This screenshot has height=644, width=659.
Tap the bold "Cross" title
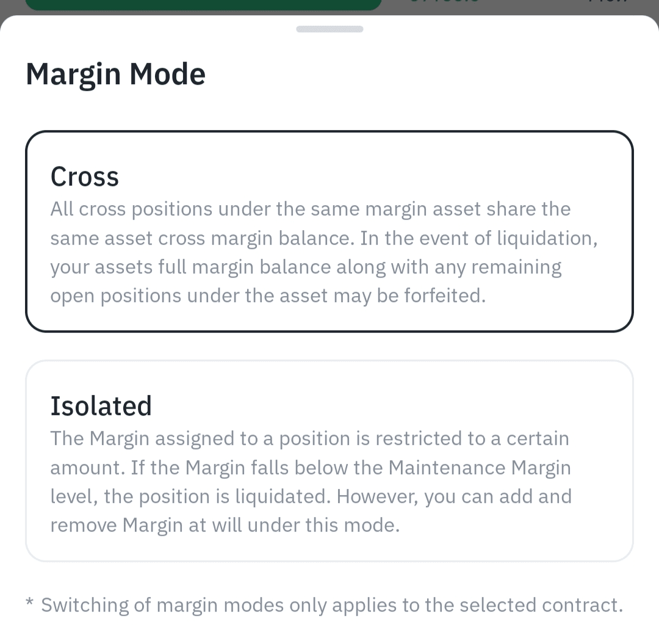click(x=85, y=177)
